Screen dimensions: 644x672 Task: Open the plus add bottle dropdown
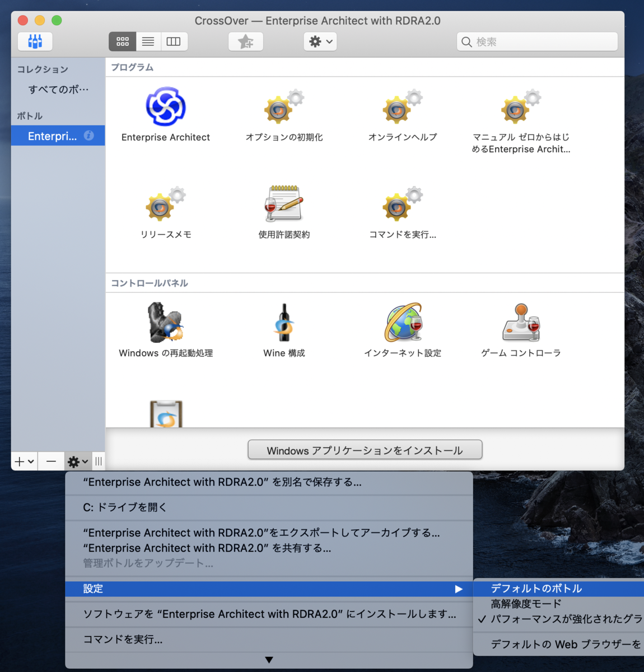(24, 461)
